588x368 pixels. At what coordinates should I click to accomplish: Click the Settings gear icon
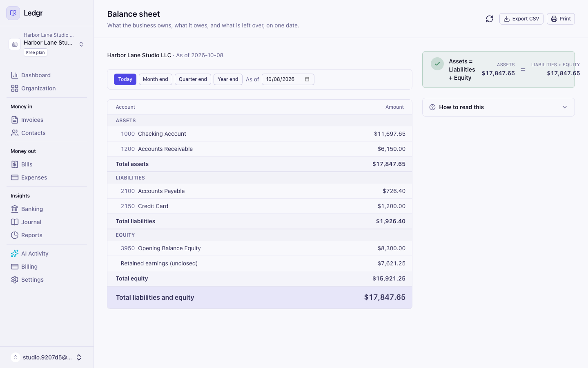(x=15, y=280)
